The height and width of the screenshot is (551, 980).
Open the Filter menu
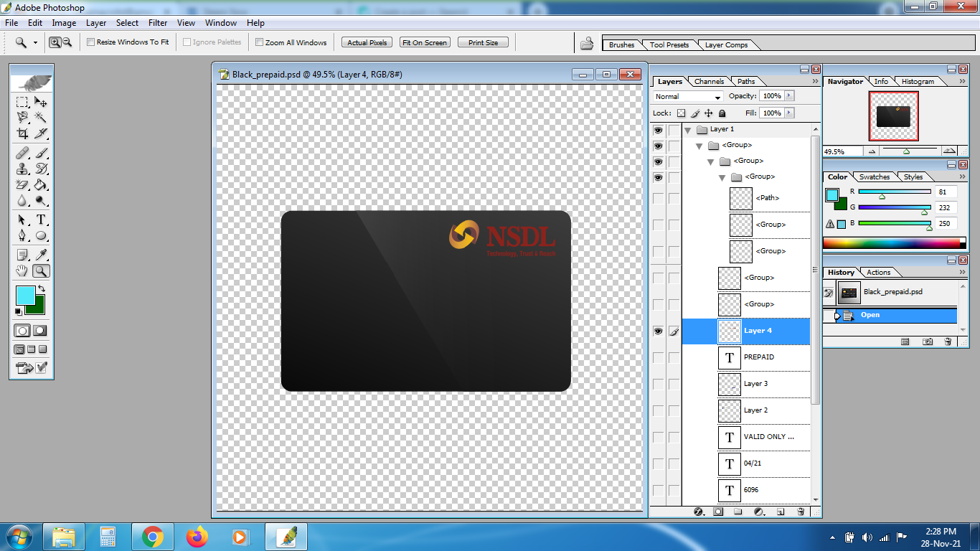tap(158, 23)
